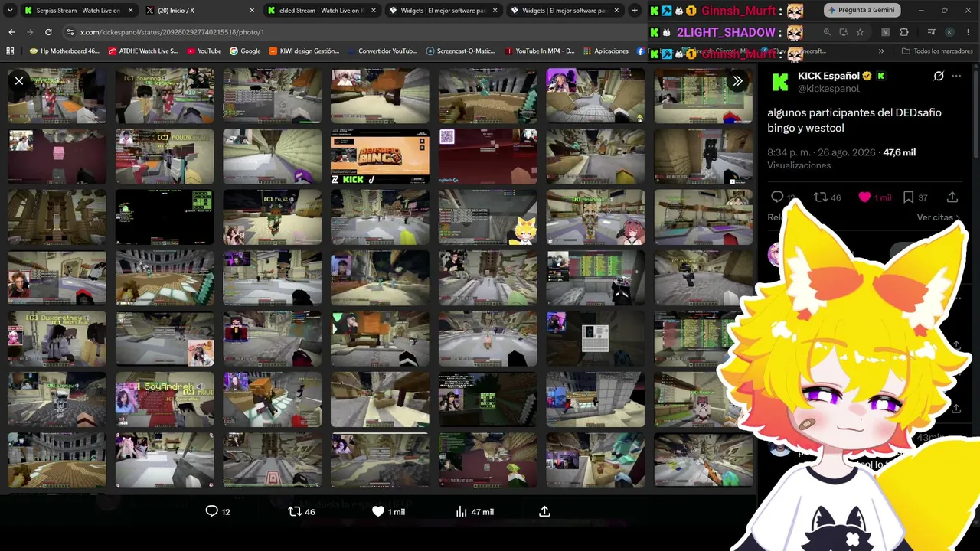Toggle the pink like heart in the side panel

coord(864,197)
